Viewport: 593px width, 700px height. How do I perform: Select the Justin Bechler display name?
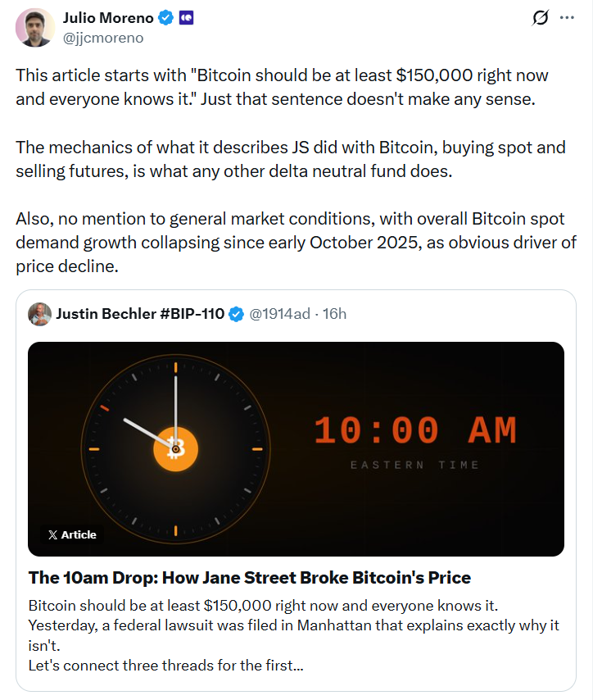click(143, 314)
